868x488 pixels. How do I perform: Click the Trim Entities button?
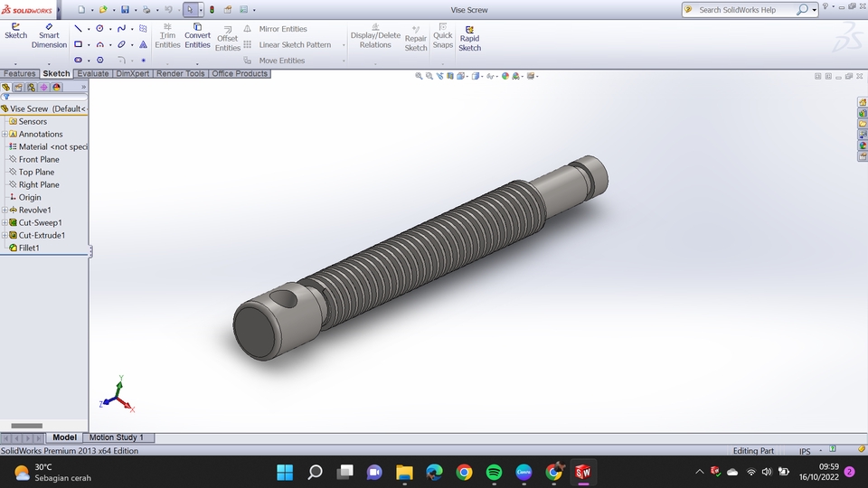(x=167, y=36)
